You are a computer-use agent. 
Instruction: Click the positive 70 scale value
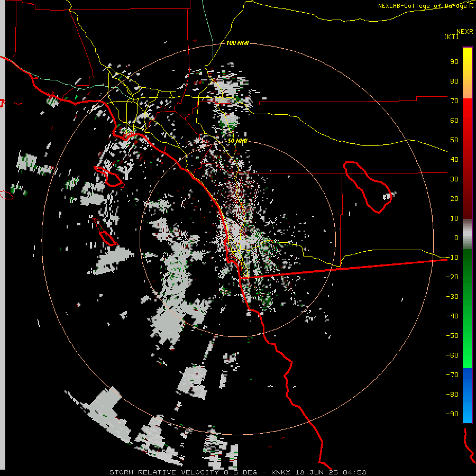pos(454,101)
